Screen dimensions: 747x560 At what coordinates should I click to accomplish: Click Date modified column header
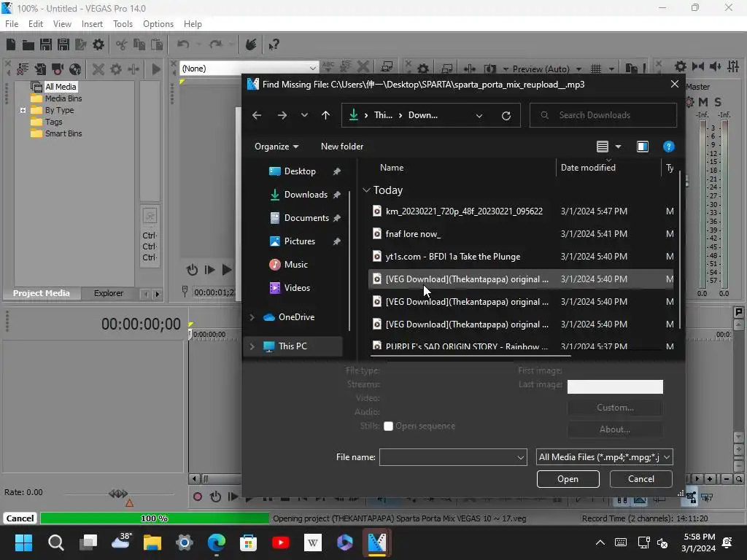608,168
